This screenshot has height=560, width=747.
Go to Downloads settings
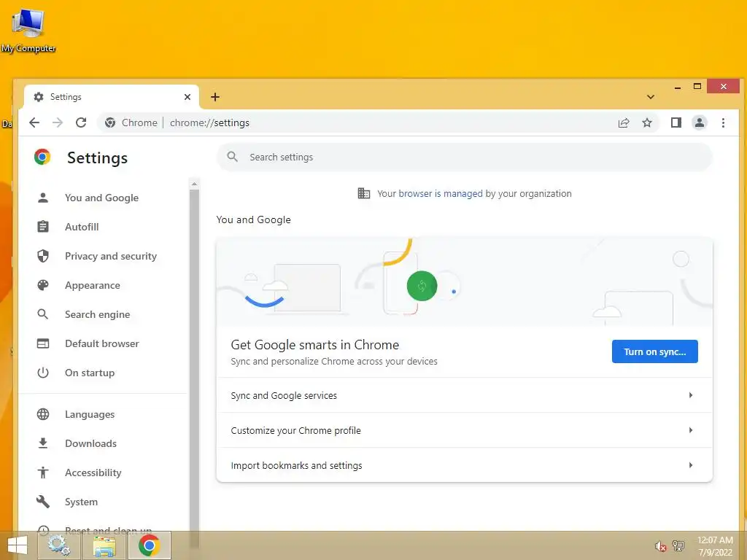pyautogui.click(x=90, y=443)
